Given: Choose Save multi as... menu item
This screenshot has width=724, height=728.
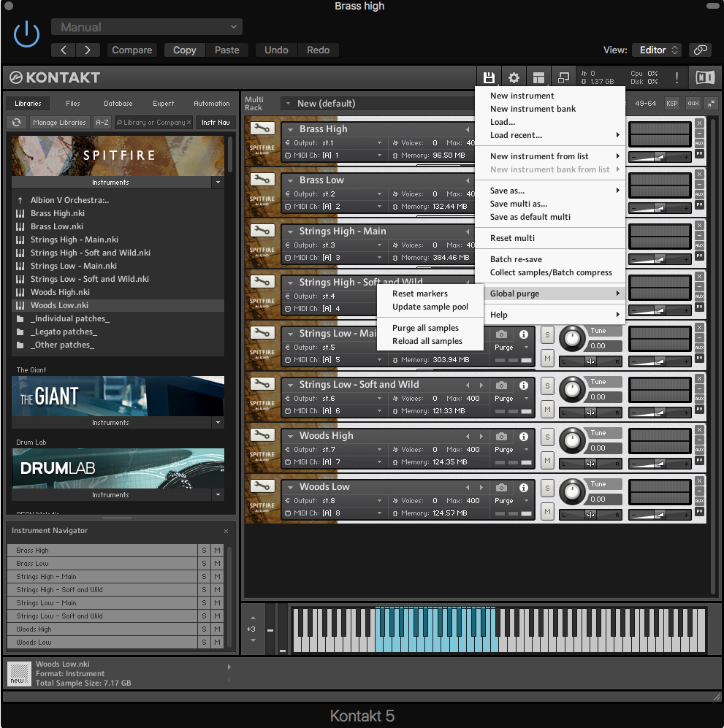Looking at the screenshot, I should coord(519,204).
